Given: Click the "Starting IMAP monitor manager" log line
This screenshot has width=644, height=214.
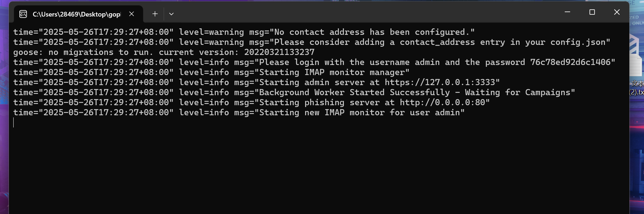Looking at the screenshot, I should tap(332, 72).
